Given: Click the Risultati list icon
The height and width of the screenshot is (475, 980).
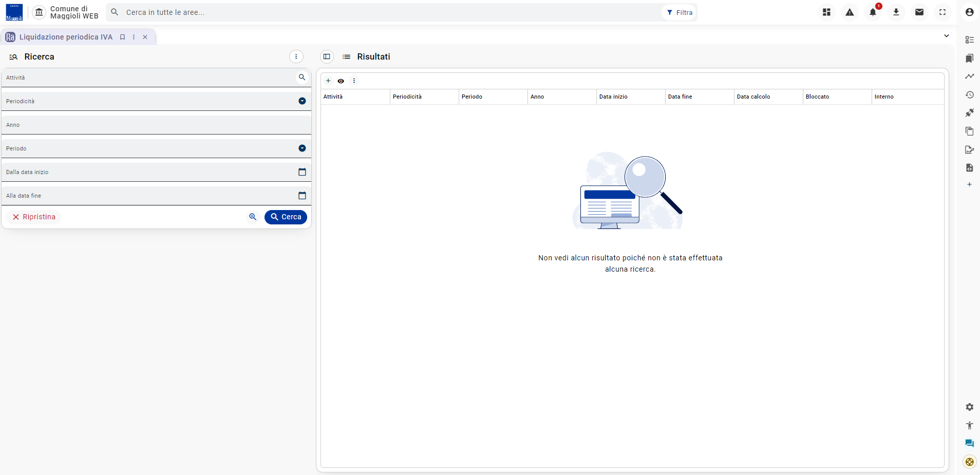Looking at the screenshot, I should pyautogui.click(x=347, y=56).
